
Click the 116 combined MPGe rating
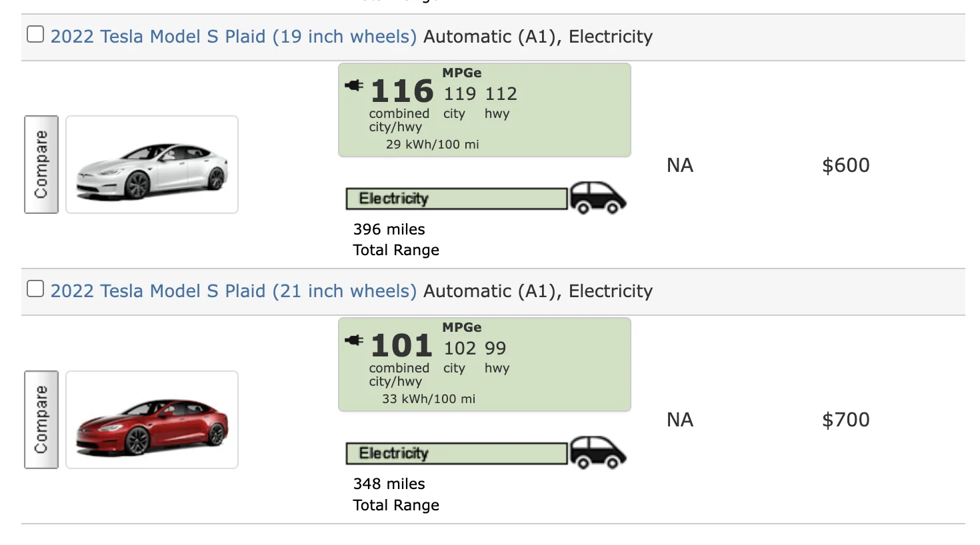point(402,91)
